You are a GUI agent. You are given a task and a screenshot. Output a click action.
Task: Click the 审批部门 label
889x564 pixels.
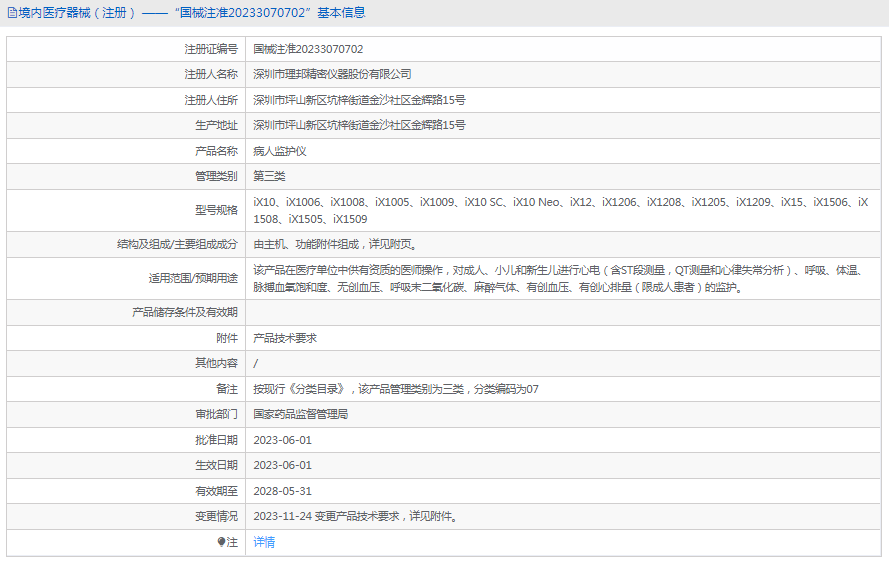[217, 414]
